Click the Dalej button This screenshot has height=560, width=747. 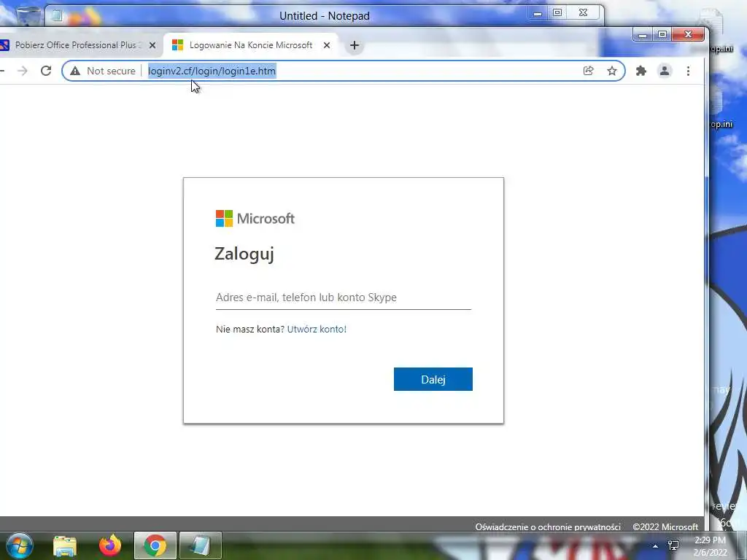point(433,379)
